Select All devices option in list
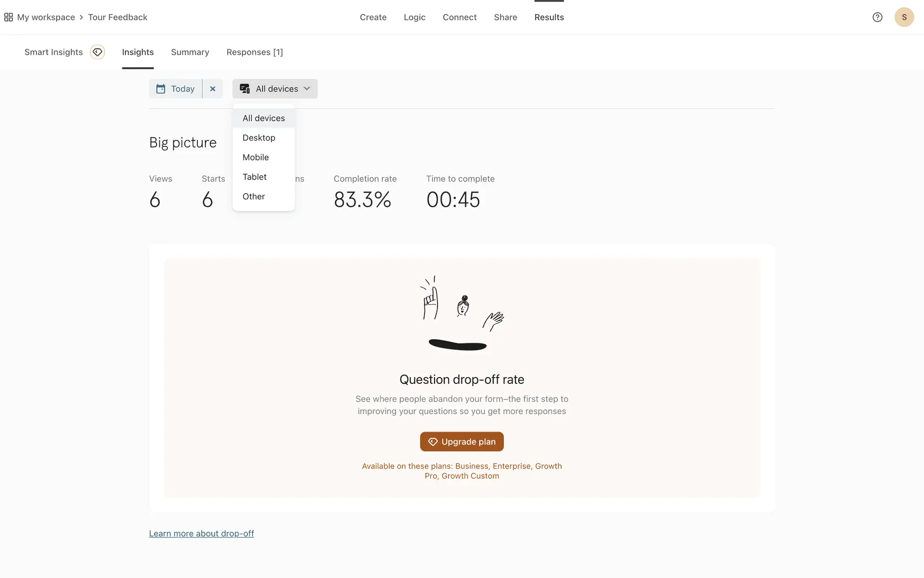Screen dimensions: 924x578 click(x=264, y=118)
